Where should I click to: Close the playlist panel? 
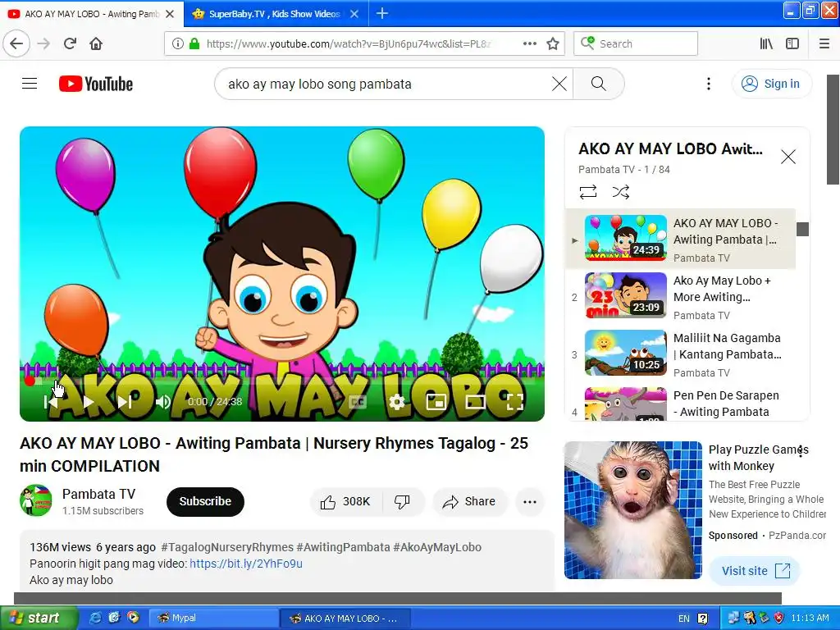click(x=788, y=157)
